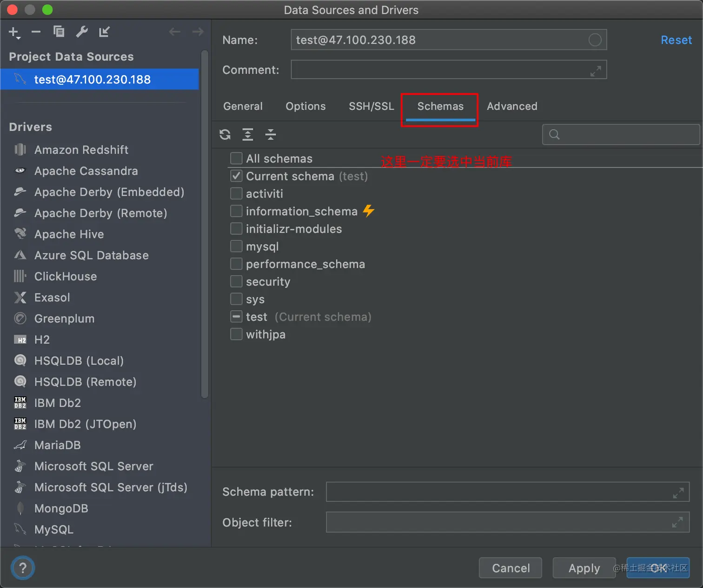Add a new data source with plus icon
The height and width of the screenshot is (588, 703).
tap(14, 32)
